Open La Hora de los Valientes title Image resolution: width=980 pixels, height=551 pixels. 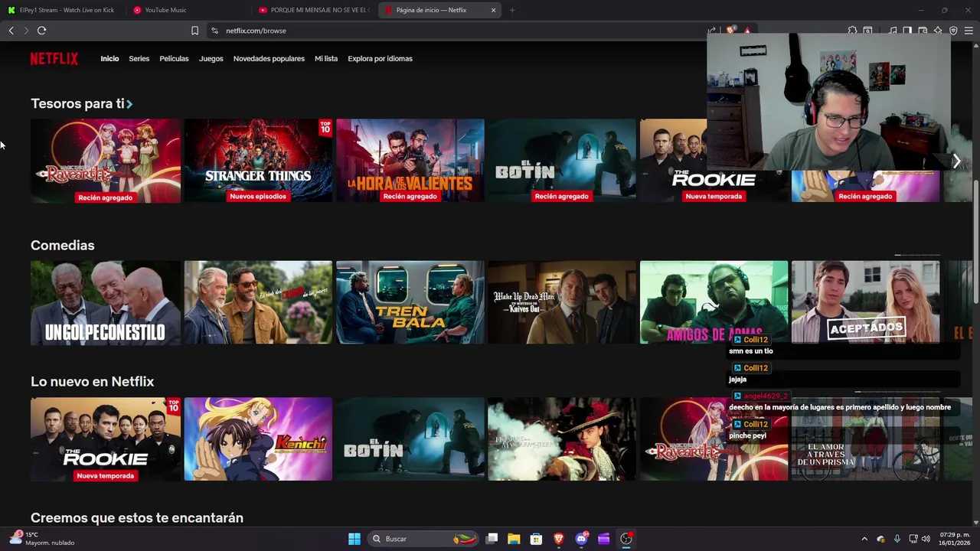click(410, 161)
